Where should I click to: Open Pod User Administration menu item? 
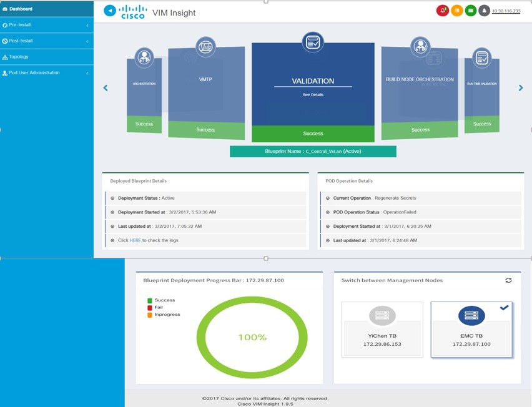47,73
